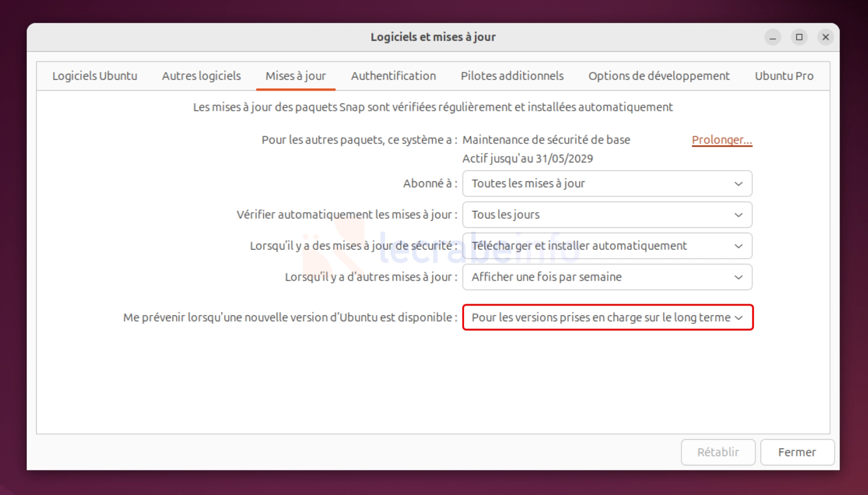Image resolution: width=868 pixels, height=495 pixels.
Task: Click the Pour les autres paquets label
Action: tap(359, 140)
